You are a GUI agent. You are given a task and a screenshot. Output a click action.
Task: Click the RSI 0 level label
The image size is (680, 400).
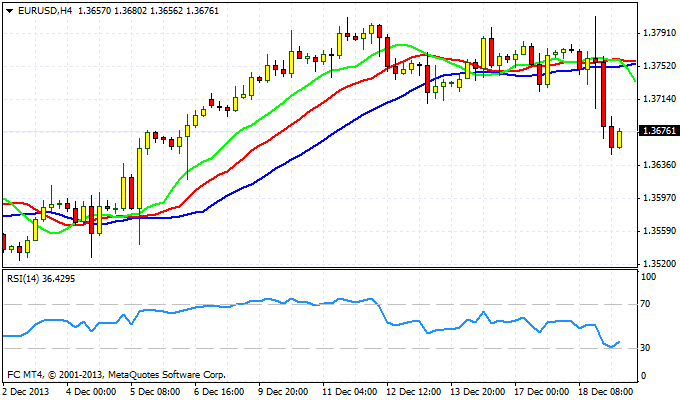[x=644, y=376]
